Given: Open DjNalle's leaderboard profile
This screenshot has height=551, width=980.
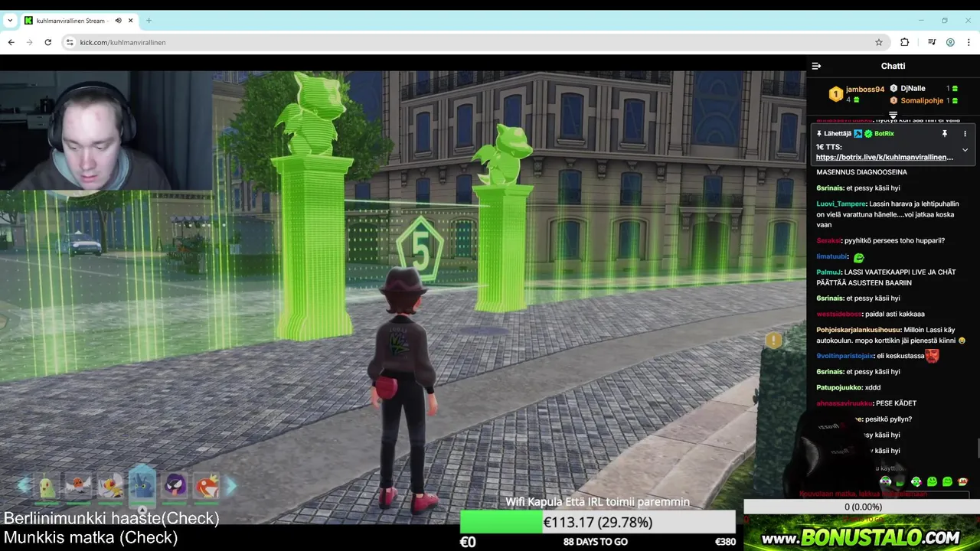Looking at the screenshot, I should pyautogui.click(x=913, y=88).
